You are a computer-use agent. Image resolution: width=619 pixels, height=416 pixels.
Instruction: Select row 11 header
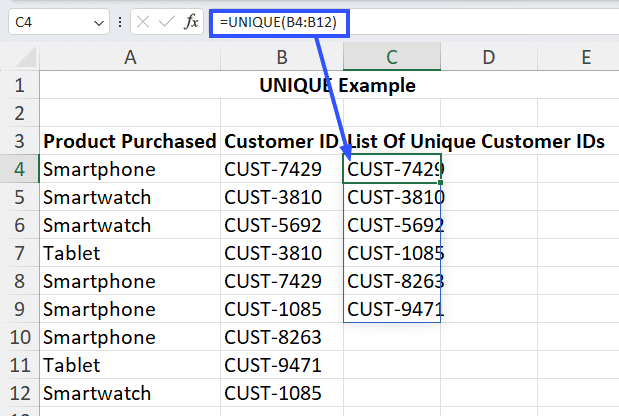[x=19, y=365]
